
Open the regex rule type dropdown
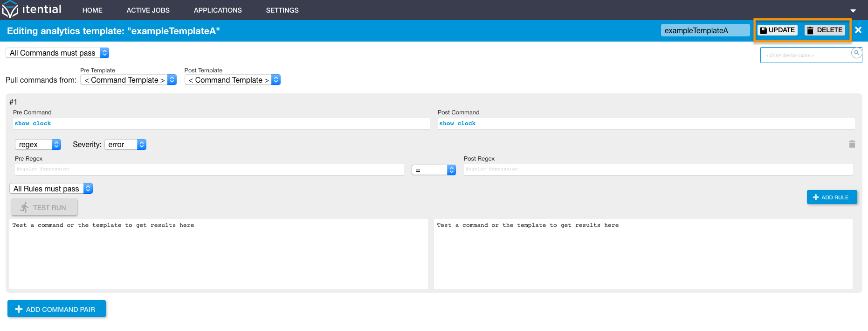point(38,145)
